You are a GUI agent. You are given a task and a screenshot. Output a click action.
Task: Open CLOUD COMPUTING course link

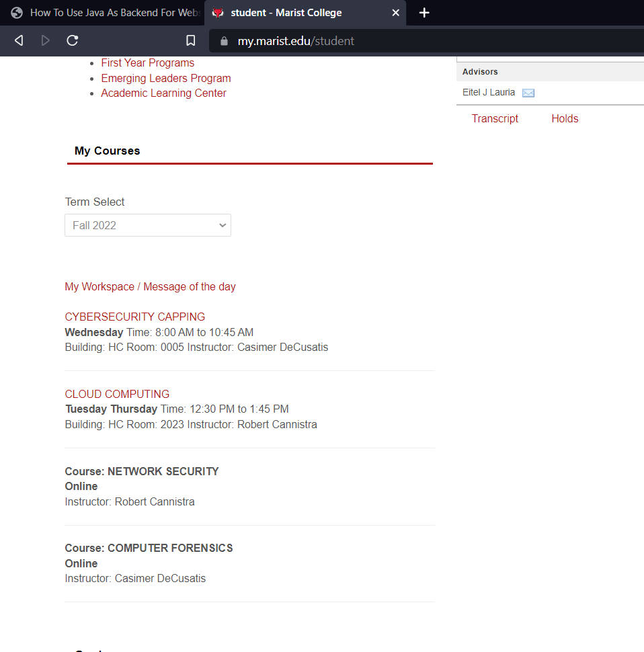117,394
